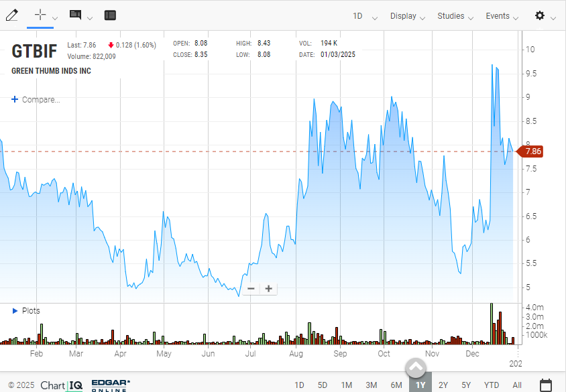The width and height of the screenshot is (566, 392).
Task: Select the 5D range
Action: 323,385
